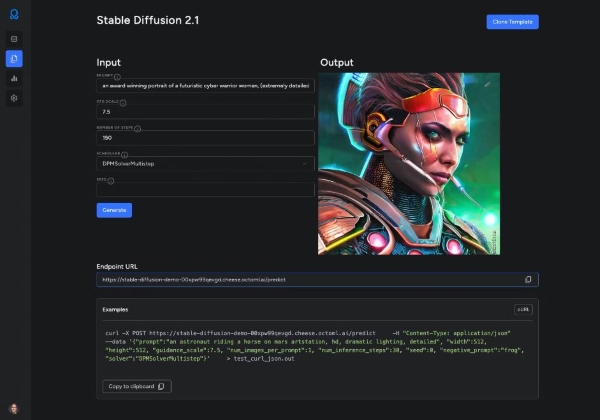Click info icon next to Scheduler label
The image size is (600, 420).
(123, 154)
